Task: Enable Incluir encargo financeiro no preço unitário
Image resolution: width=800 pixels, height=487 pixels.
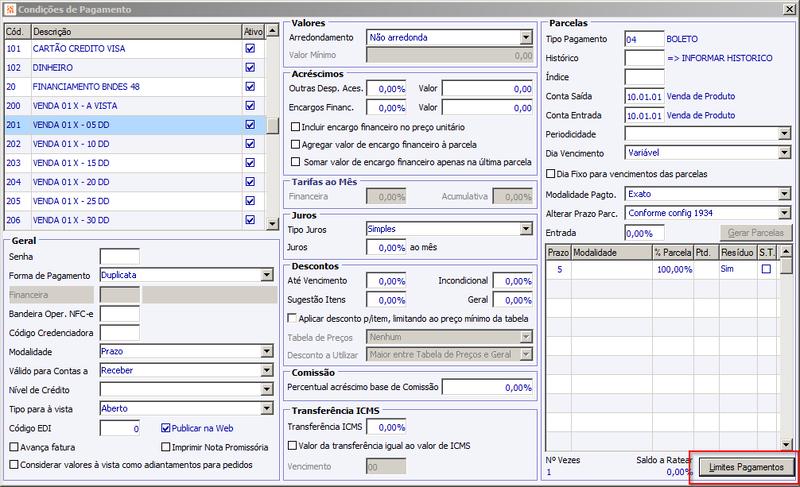Action: coord(295,126)
